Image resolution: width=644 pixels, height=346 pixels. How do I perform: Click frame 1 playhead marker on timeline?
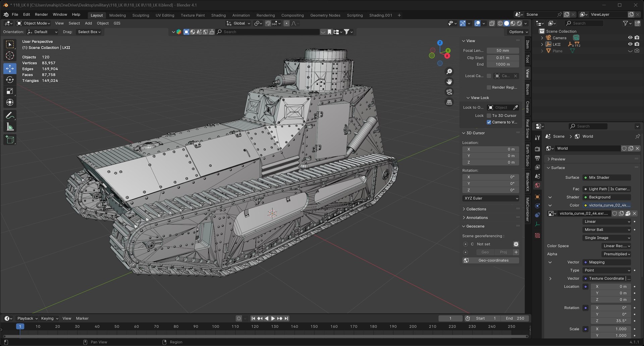tap(20, 327)
